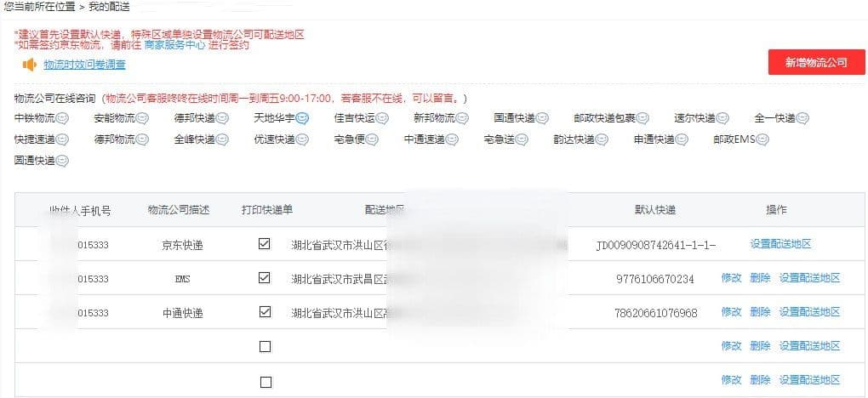Click 删除 in the 中通快递 row
The image size is (868, 398).
[x=760, y=312]
